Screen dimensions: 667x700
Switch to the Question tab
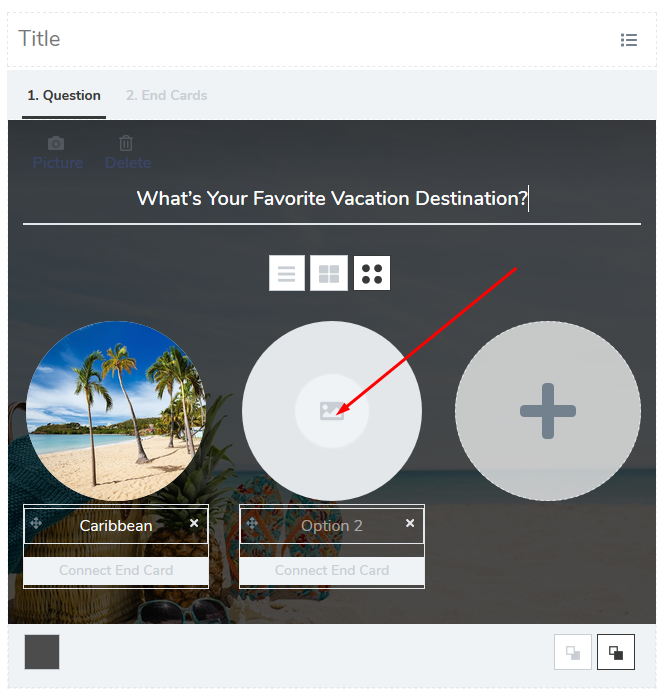pyautogui.click(x=64, y=96)
